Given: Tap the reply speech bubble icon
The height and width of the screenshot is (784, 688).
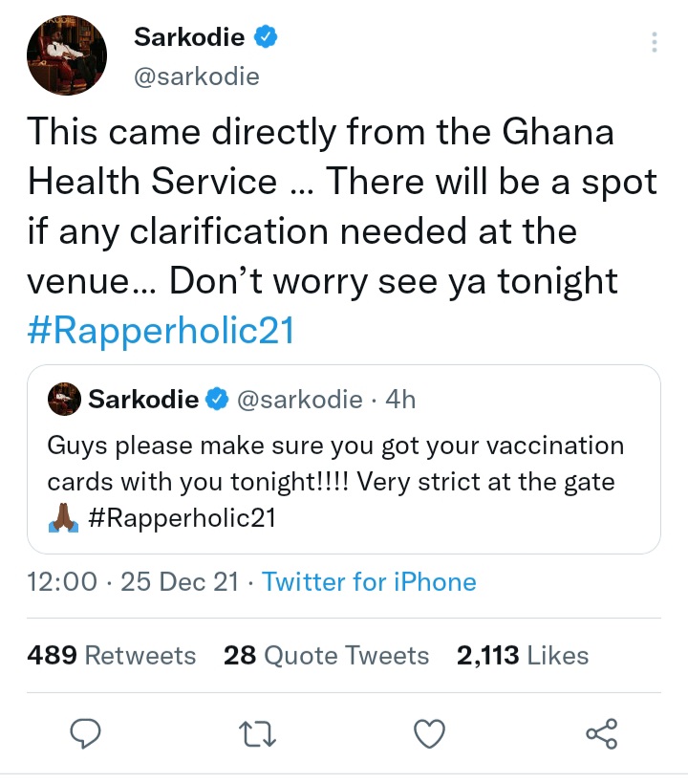Looking at the screenshot, I should tap(85, 733).
